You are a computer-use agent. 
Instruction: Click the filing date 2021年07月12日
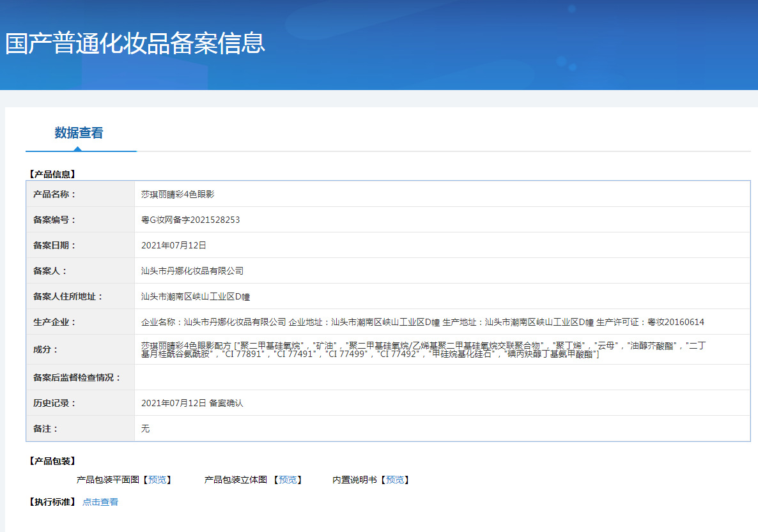tap(174, 245)
